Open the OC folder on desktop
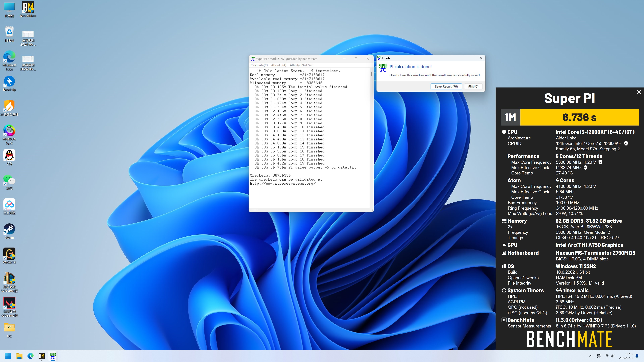This screenshot has width=644, height=362. (10, 330)
